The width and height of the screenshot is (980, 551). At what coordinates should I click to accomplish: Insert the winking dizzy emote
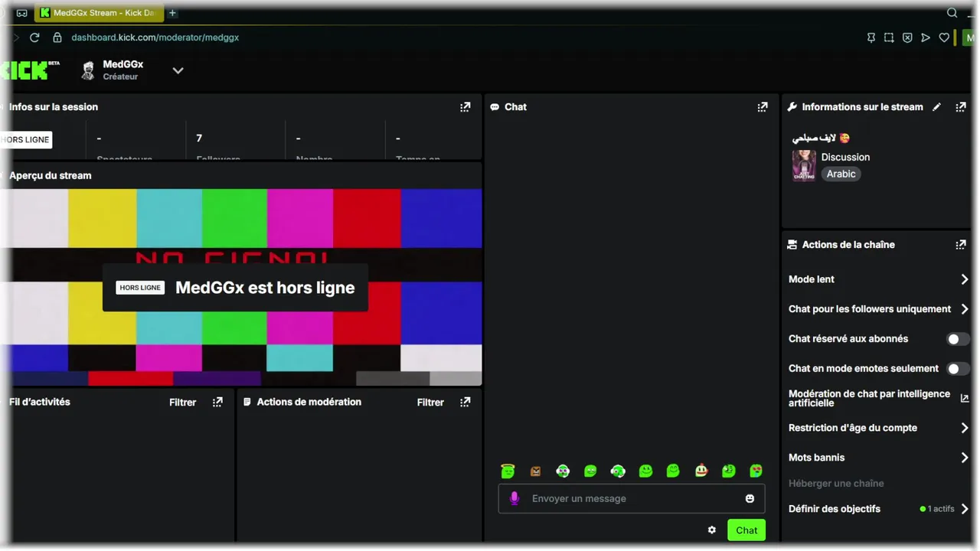pyautogui.click(x=728, y=471)
